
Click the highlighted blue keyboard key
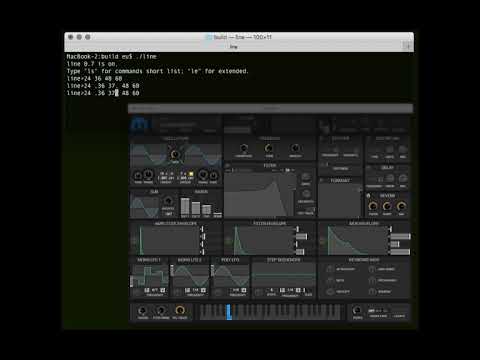(x=229, y=312)
